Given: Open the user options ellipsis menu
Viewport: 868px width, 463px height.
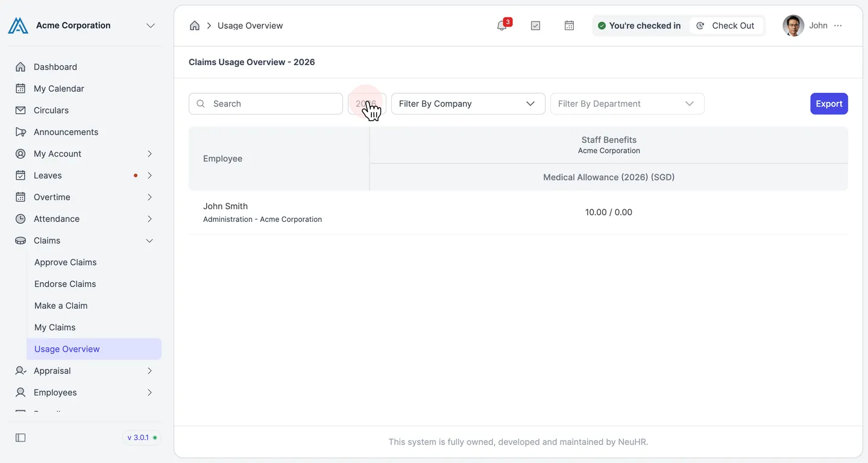Looking at the screenshot, I should [x=838, y=25].
